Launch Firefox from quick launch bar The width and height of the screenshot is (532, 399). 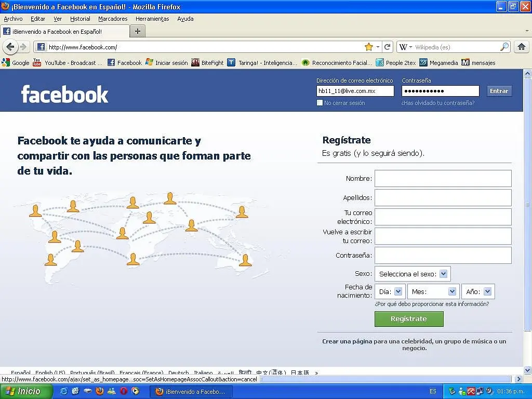(99, 391)
